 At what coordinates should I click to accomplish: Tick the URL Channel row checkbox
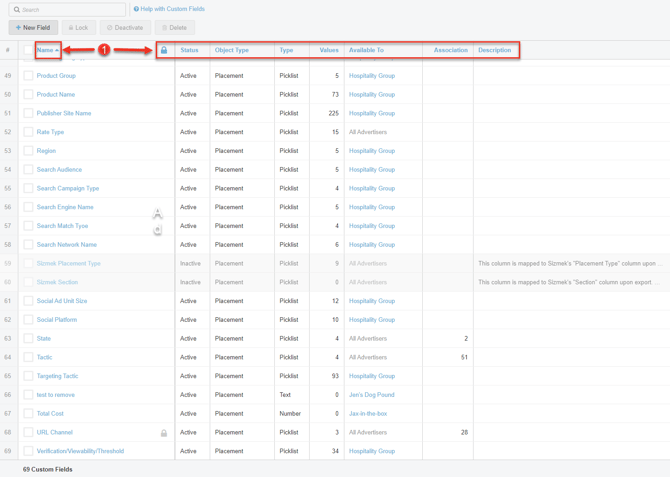28,433
